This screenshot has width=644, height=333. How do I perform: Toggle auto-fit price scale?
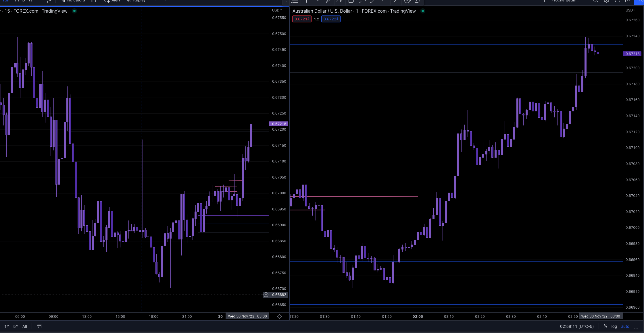tap(625, 326)
